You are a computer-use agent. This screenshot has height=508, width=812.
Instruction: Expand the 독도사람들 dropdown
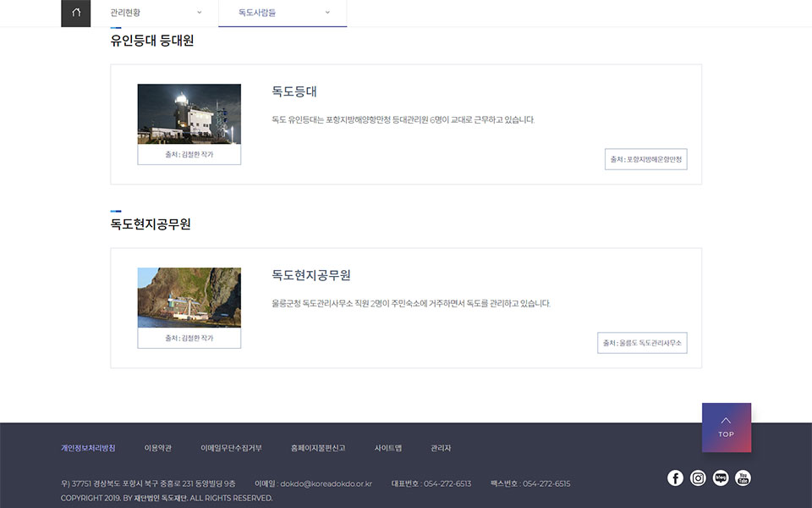click(283, 13)
